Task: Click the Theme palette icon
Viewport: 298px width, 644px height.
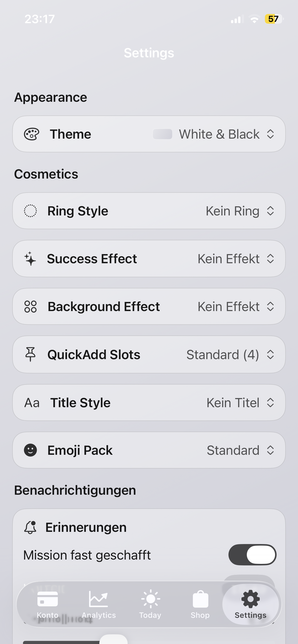Action: tap(31, 134)
